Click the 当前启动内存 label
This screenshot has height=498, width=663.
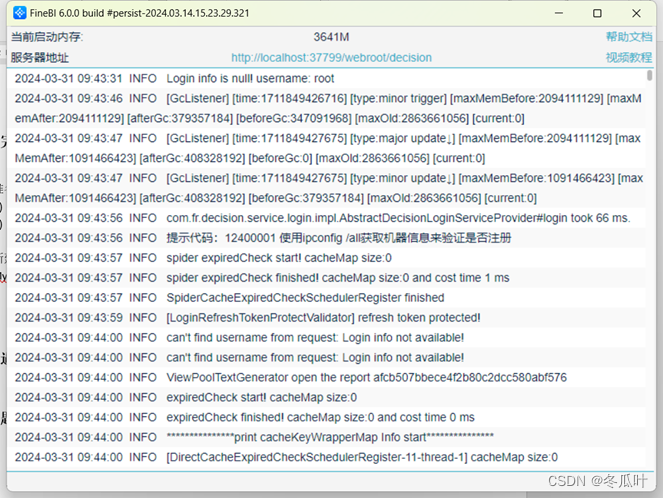47,37
